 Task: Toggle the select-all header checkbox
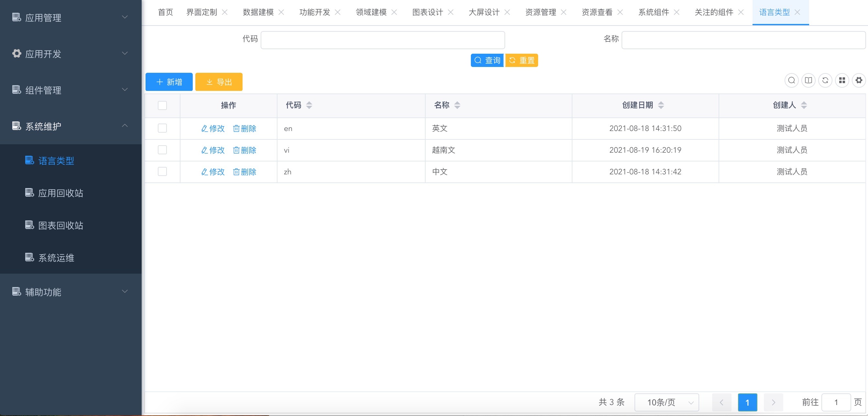[x=162, y=105]
